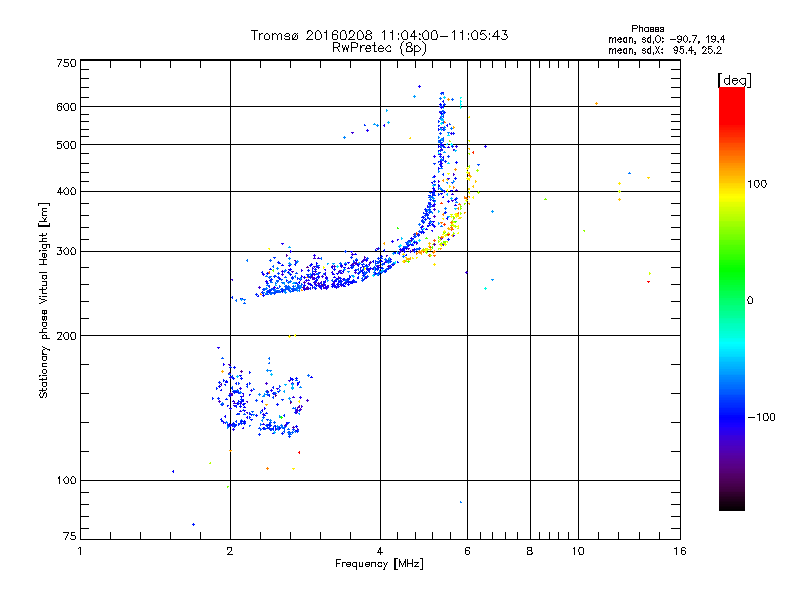The width and height of the screenshot is (800, 600).
Task: Click the 'Stationary phase Virtual Height [km]' label
Action: pyautogui.click(x=44, y=300)
